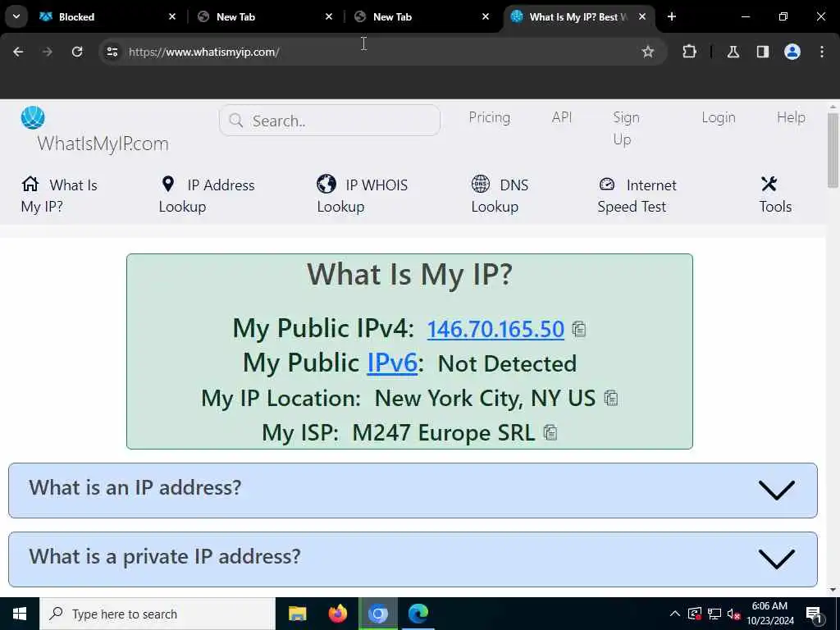Image resolution: width=840 pixels, height=630 pixels.
Task: Expand 'What is a private IP address?' section
Action: click(x=413, y=559)
